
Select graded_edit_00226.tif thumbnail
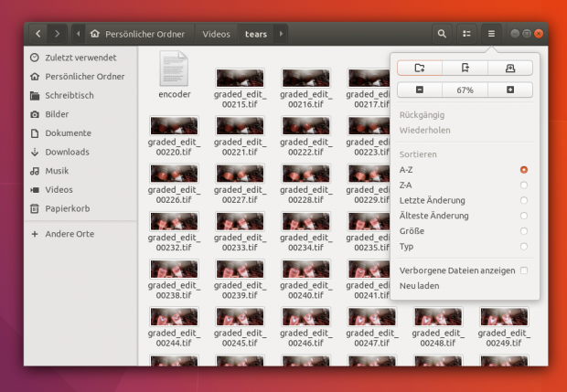(x=175, y=174)
